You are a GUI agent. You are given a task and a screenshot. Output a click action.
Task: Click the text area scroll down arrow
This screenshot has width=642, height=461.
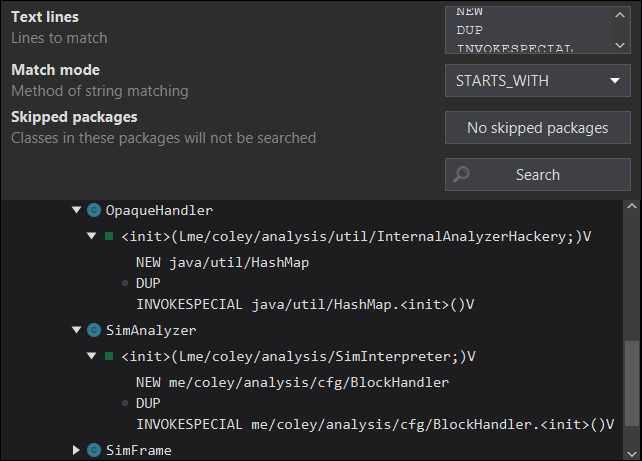coord(620,45)
